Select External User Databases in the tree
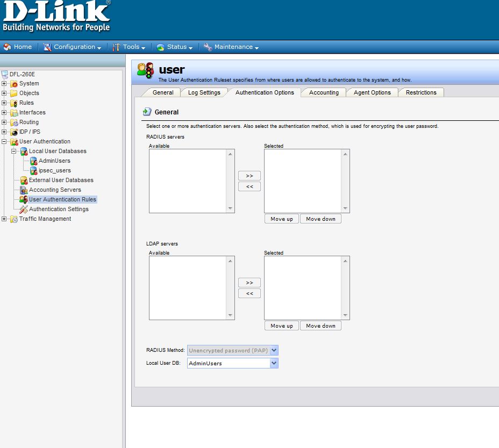Viewport: 499px width, 448px height. (61, 180)
